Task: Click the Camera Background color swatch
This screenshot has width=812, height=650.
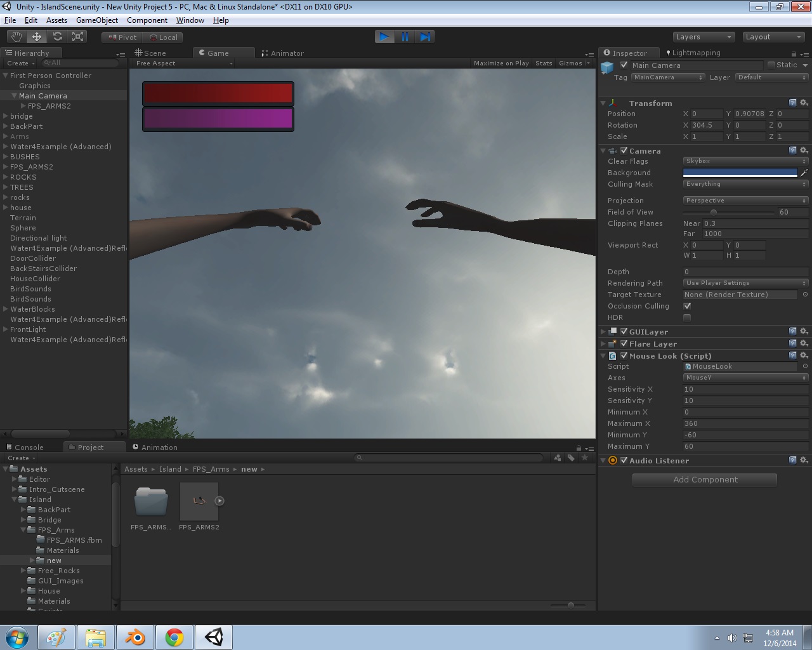Action: (x=740, y=173)
